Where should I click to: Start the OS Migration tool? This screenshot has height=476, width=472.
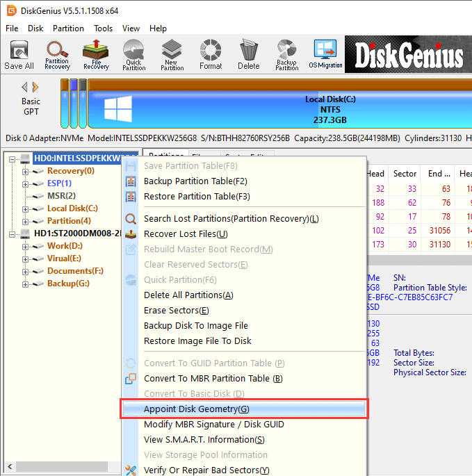point(325,54)
